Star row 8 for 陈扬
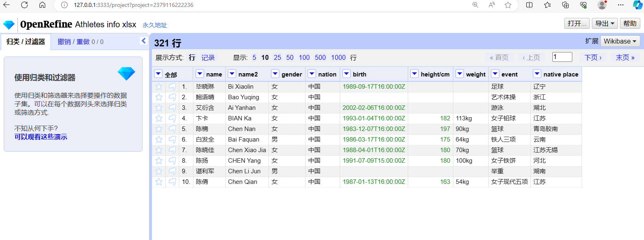 tap(159, 161)
